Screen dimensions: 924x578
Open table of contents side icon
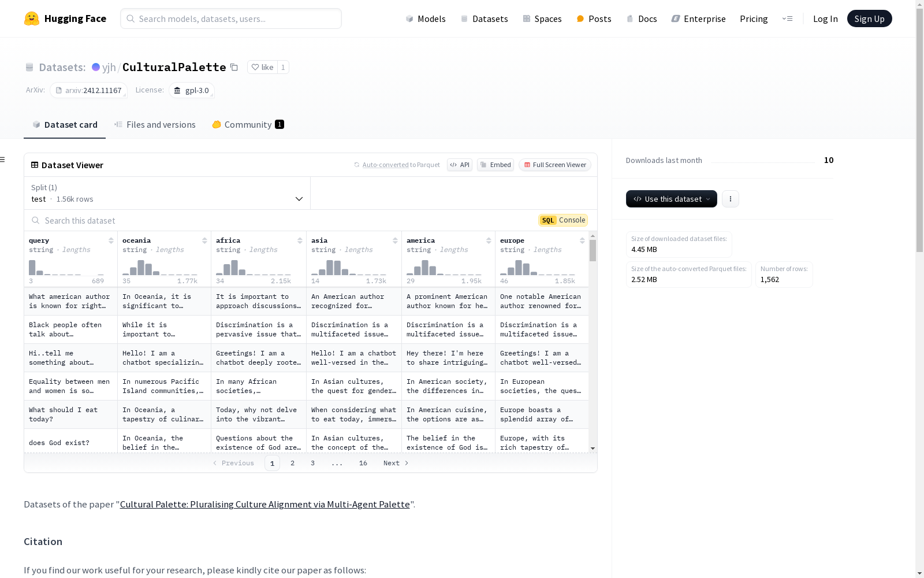point(3,160)
